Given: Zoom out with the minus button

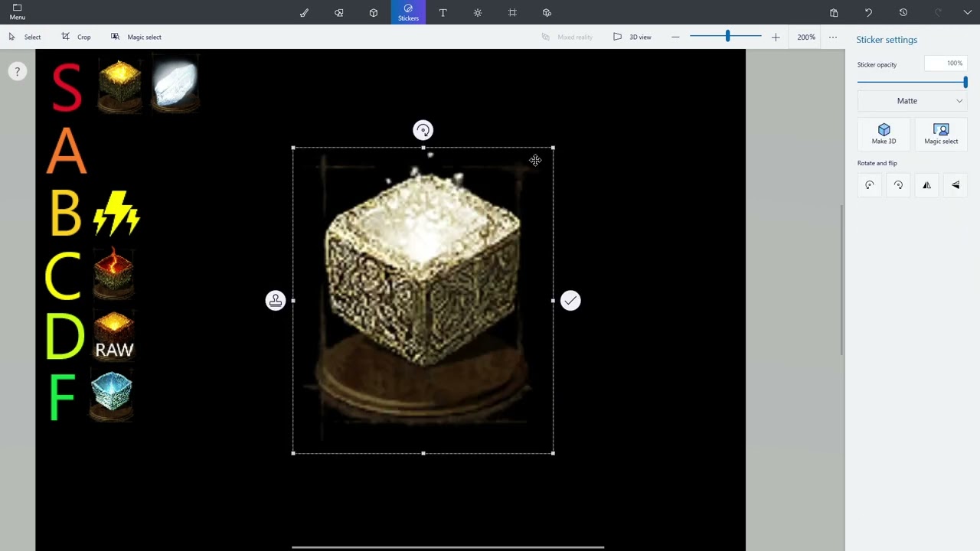Looking at the screenshot, I should point(675,37).
